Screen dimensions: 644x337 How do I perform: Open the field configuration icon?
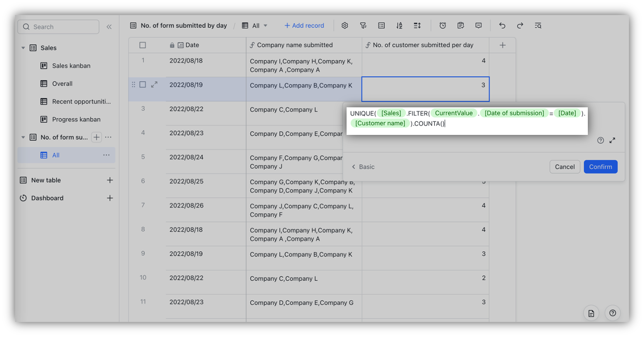click(x=381, y=26)
